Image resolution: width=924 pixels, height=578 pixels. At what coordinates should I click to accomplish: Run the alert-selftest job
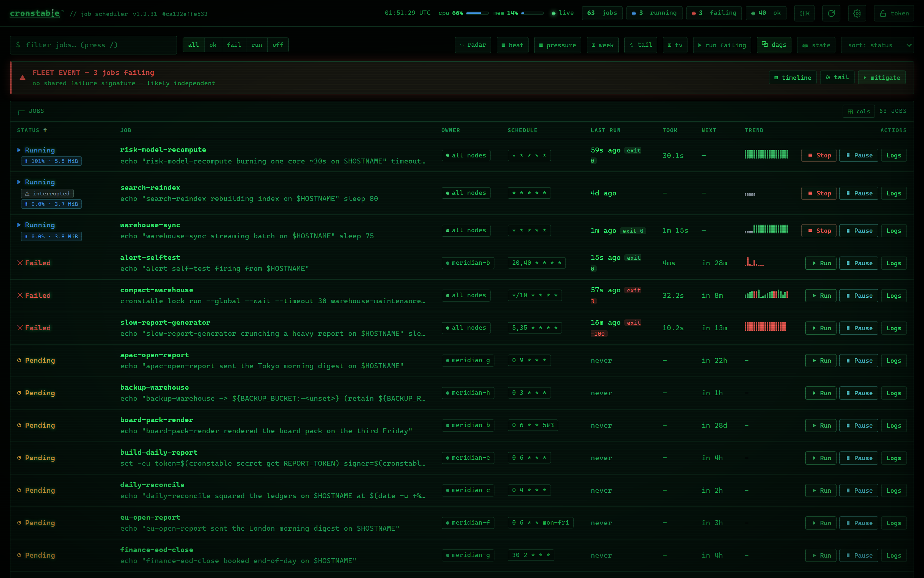pos(821,263)
